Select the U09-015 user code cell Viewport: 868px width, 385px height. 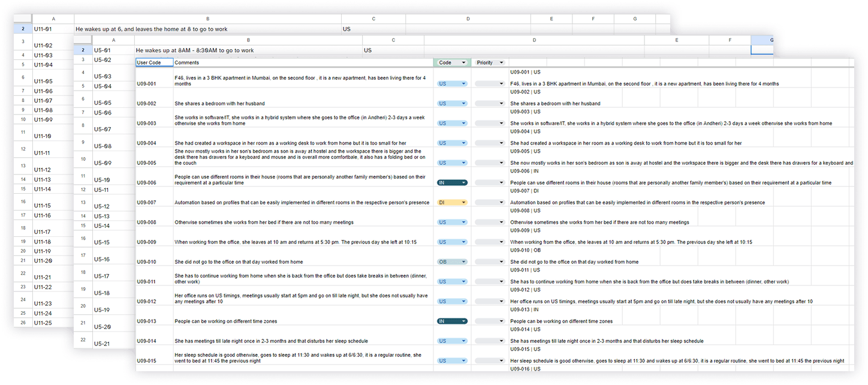tap(155, 354)
